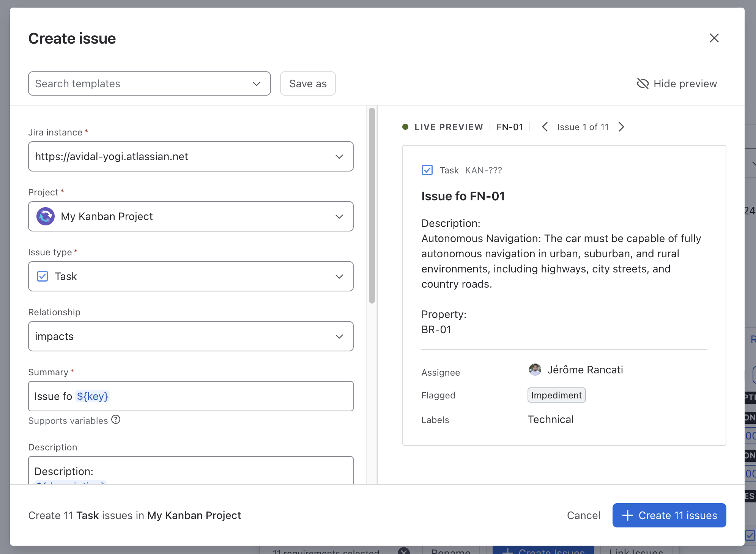Screen dimensions: 756x554
Task: Cancel the issue creation
Action: (x=583, y=515)
